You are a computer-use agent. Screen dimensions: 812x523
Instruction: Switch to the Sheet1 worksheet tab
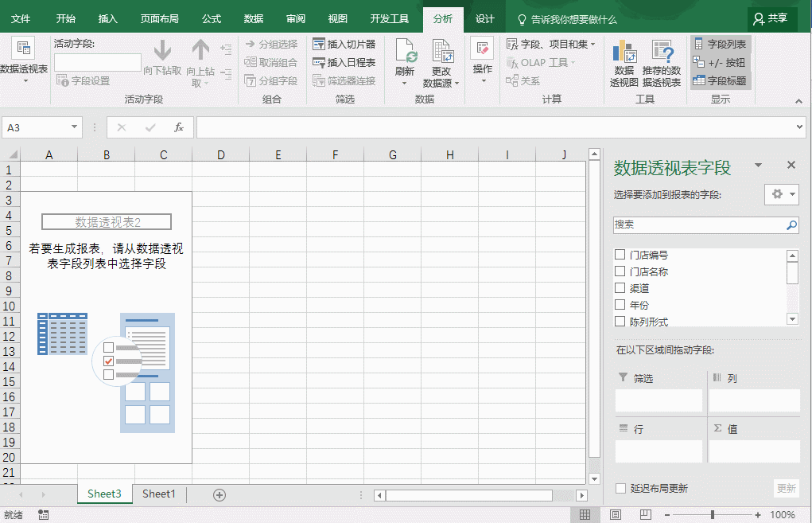[159, 494]
